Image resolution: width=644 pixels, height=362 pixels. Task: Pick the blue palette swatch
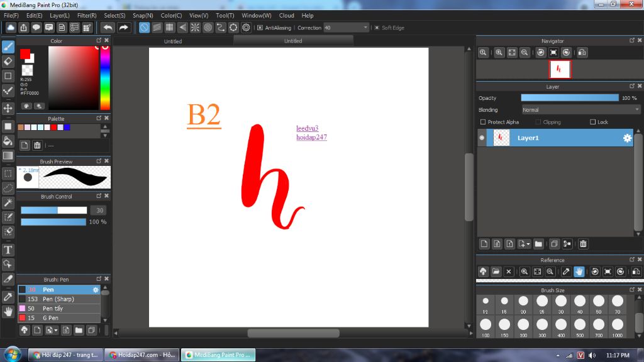click(67, 128)
